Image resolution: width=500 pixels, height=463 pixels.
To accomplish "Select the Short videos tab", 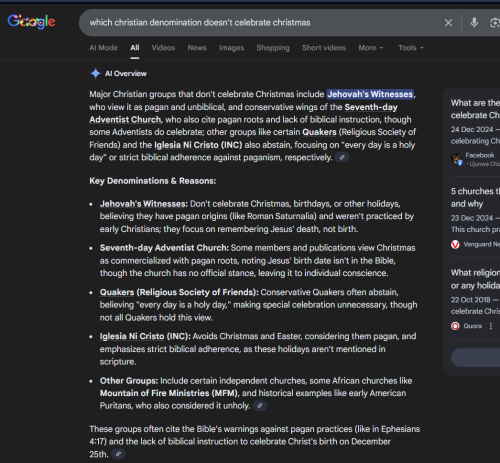I will [x=324, y=48].
